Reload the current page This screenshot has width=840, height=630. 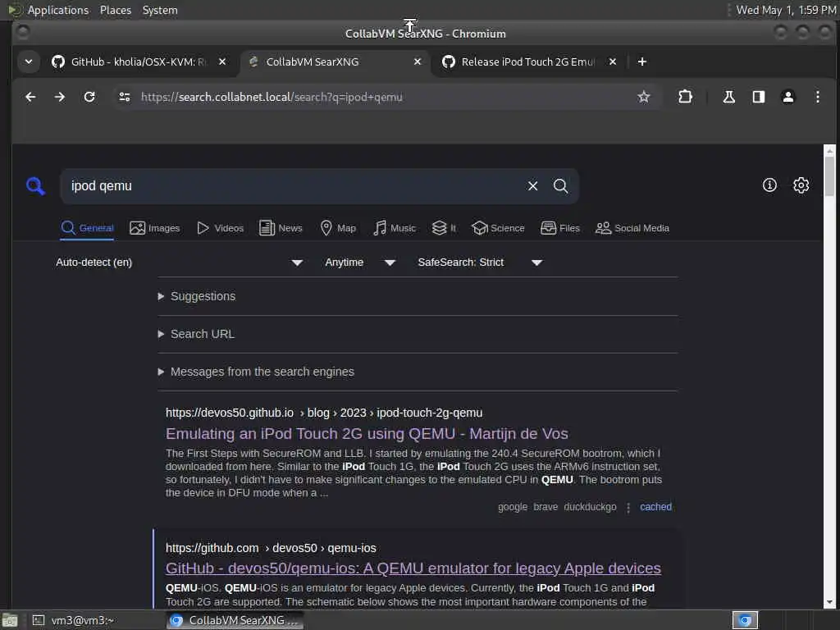[x=89, y=97]
